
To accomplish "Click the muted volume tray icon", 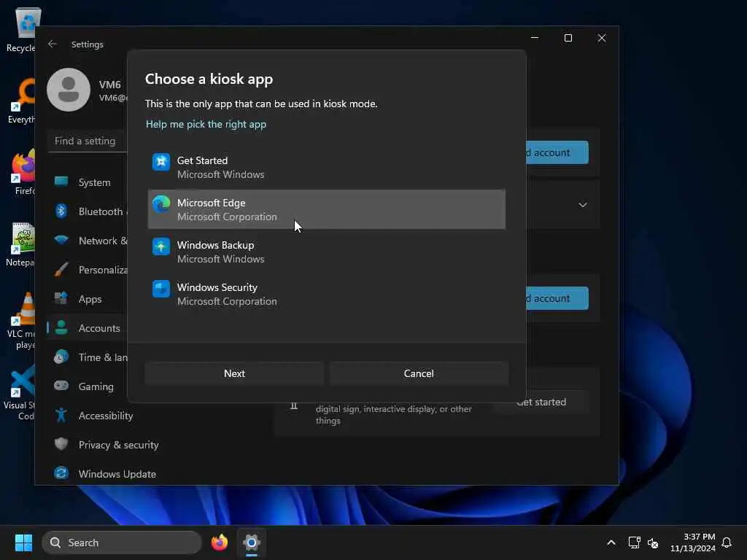I will pyautogui.click(x=653, y=542).
